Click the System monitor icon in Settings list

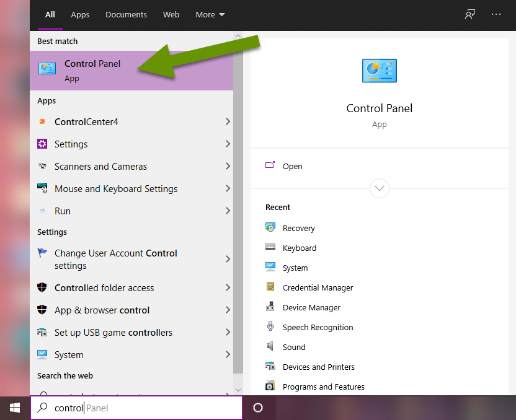coord(42,354)
